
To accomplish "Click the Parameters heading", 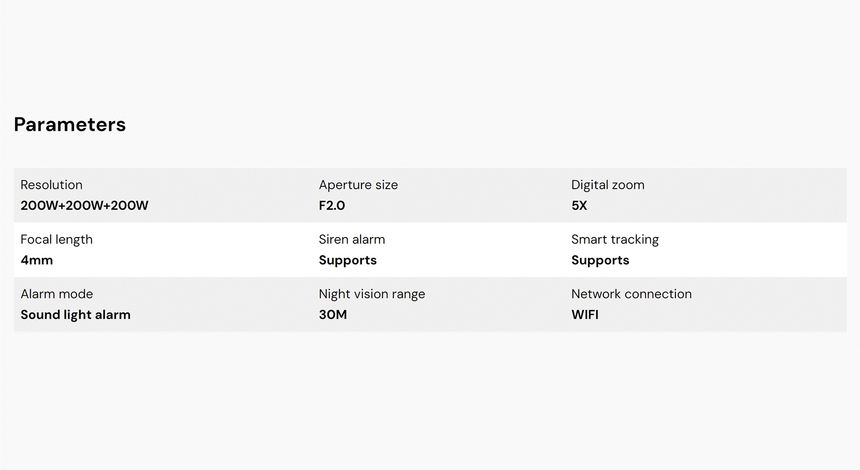I will [70, 125].
